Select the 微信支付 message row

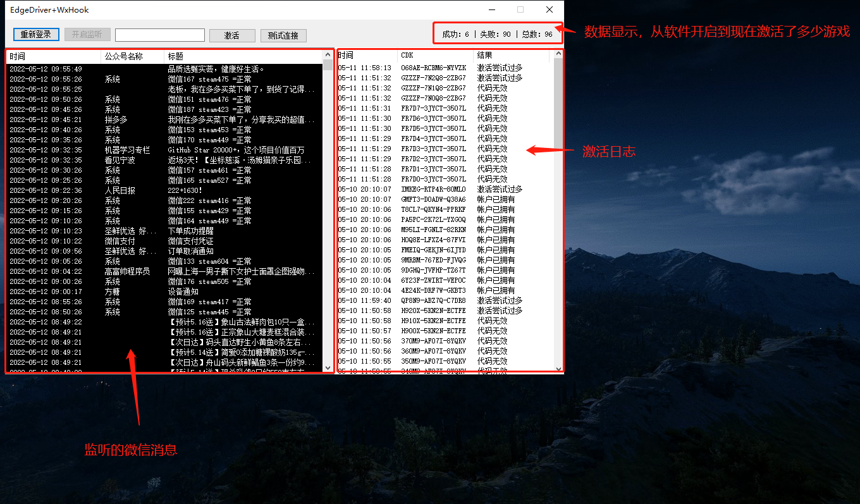164,241
